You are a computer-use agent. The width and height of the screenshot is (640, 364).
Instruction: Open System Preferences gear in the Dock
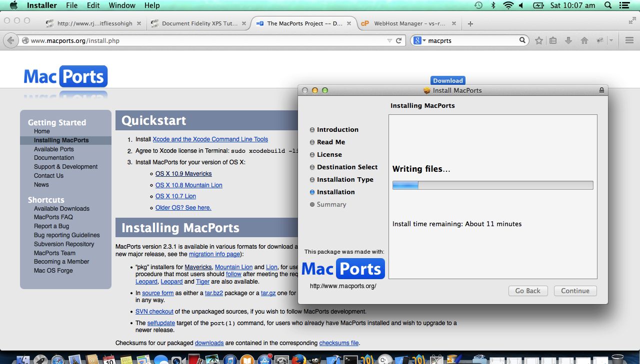281,360
